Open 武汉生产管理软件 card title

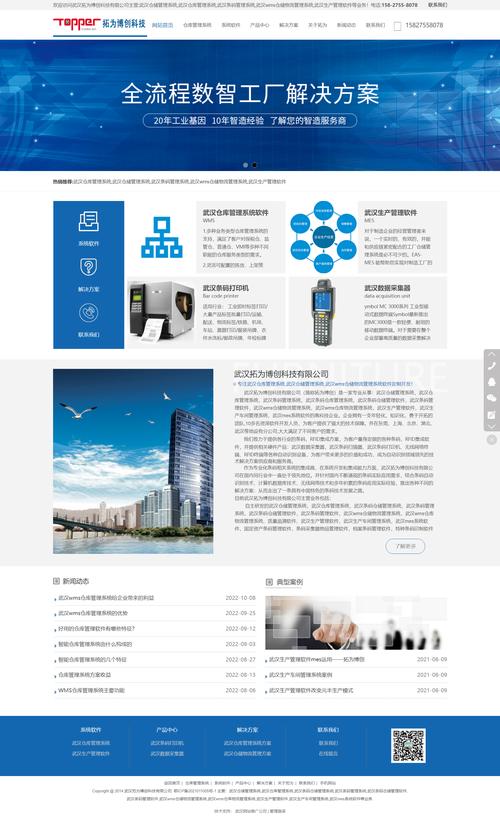(x=390, y=212)
